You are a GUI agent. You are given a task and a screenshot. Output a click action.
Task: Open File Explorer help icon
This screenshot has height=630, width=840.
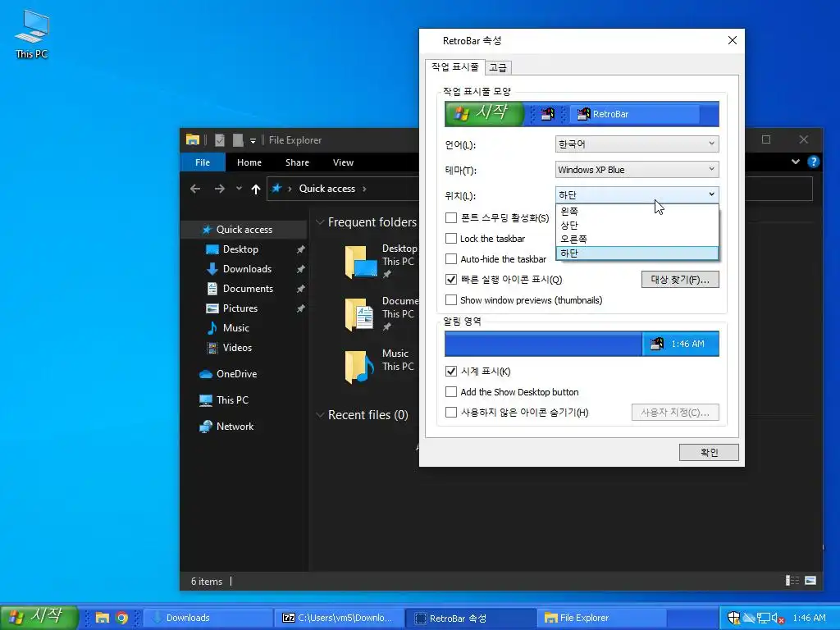pyautogui.click(x=813, y=162)
